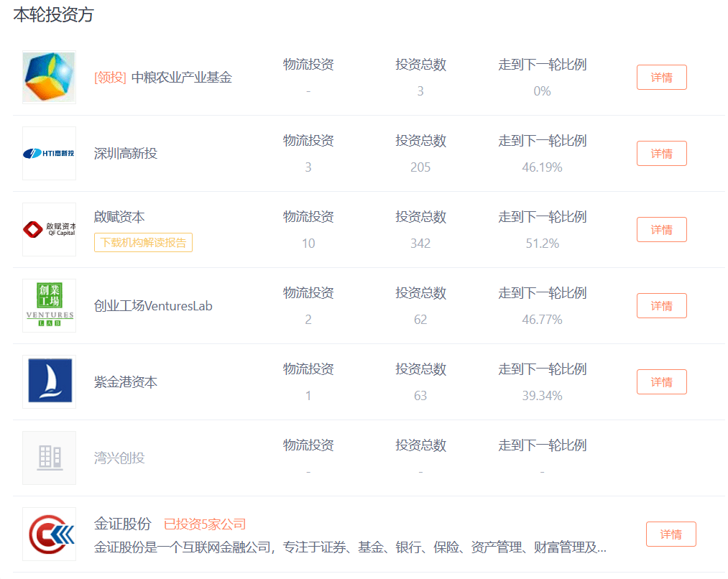Open 详情 for 中粮农业产业基金
This screenshot has height=579, width=728.
click(x=662, y=78)
